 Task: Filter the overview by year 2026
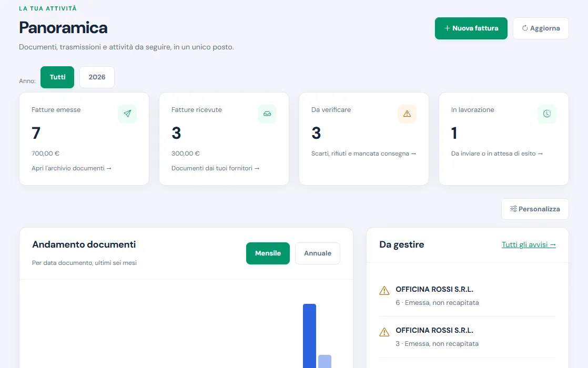click(x=97, y=77)
